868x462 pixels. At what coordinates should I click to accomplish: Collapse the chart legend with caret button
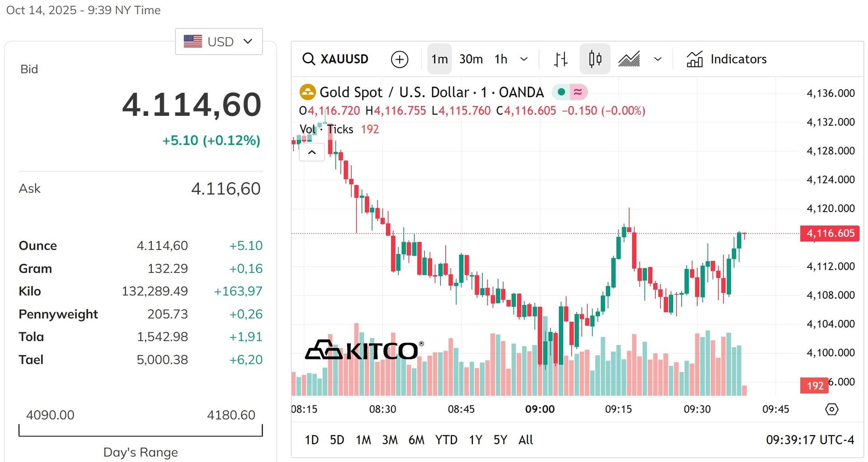pyautogui.click(x=312, y=152)
